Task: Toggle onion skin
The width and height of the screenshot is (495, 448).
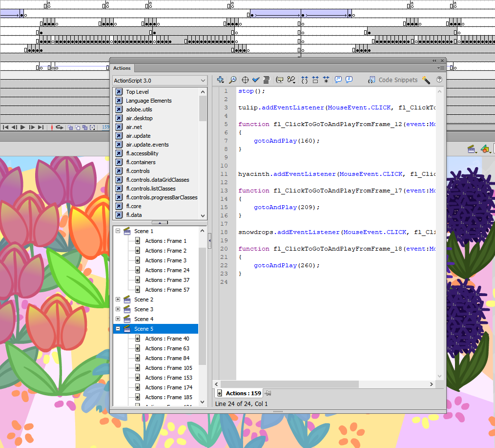Action: [x=70, y=128]
